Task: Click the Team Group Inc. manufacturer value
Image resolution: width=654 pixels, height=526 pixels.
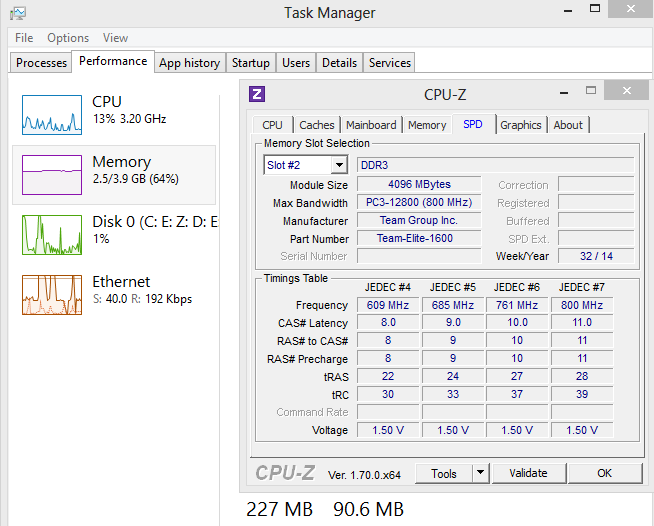Action: click(419, 220)
